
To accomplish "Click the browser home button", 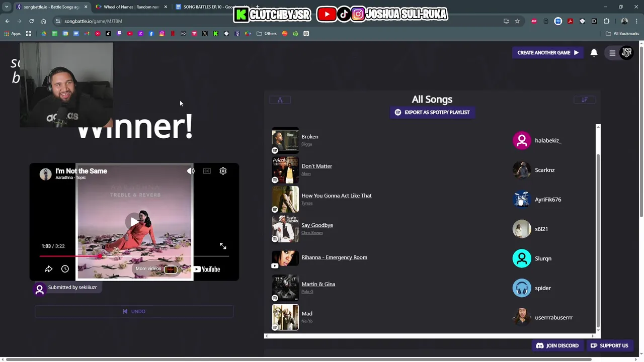I will coord(43,21).
